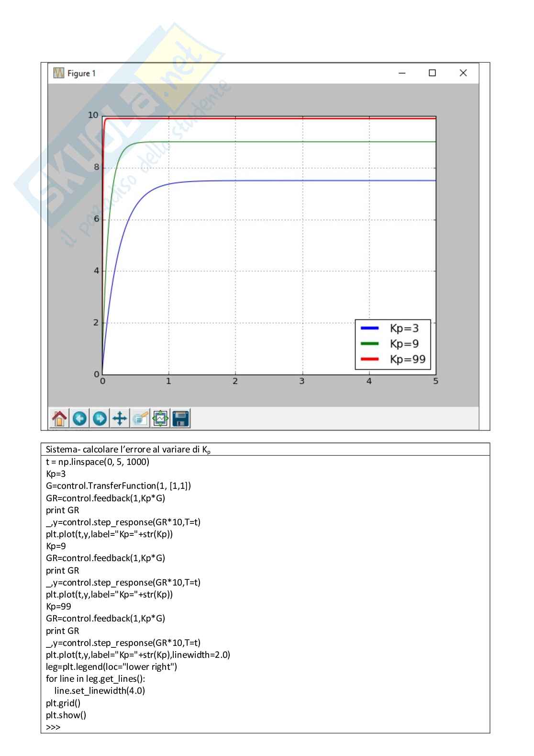Go back to previous view arrow
The image size is (534, 756).
coord(79,418)
